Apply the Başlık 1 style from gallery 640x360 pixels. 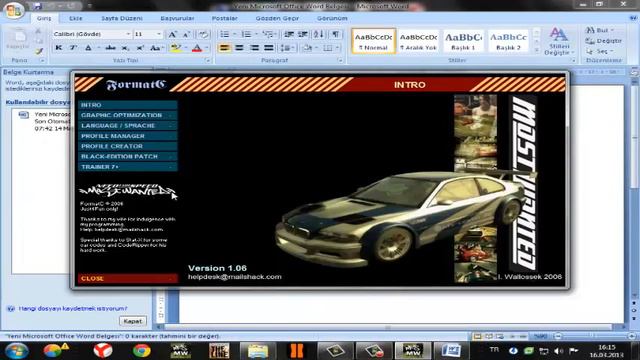coord(463,41)
